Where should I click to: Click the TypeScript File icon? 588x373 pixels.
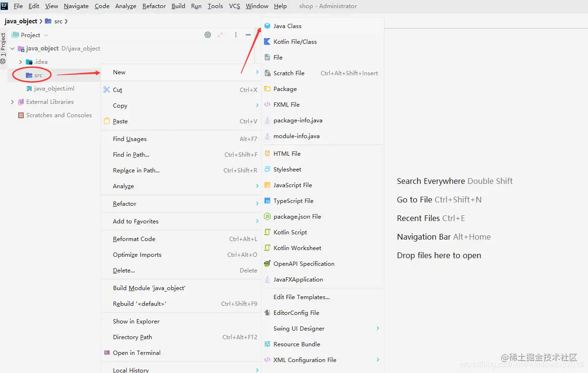pos(267,201)
